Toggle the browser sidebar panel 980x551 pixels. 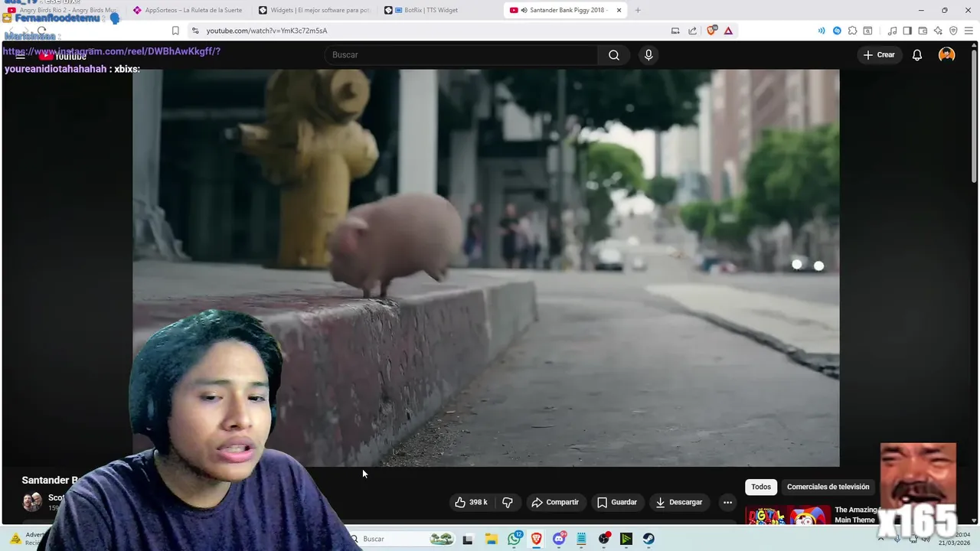click(907, 31)
